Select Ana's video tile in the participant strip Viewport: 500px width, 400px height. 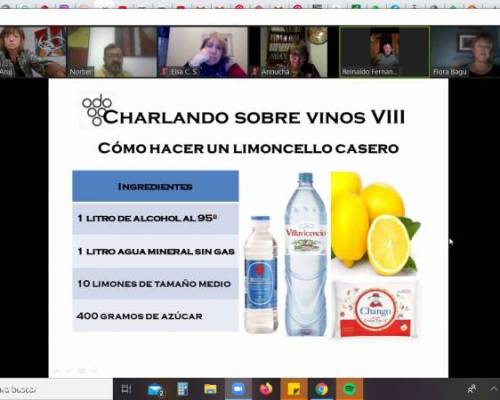click(33, 52)
